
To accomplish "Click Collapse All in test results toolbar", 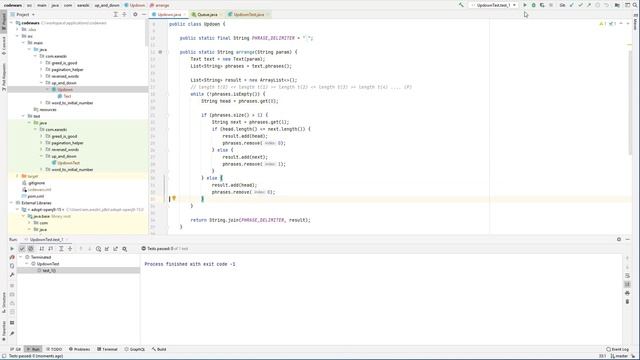I will [x=70, y=248].
